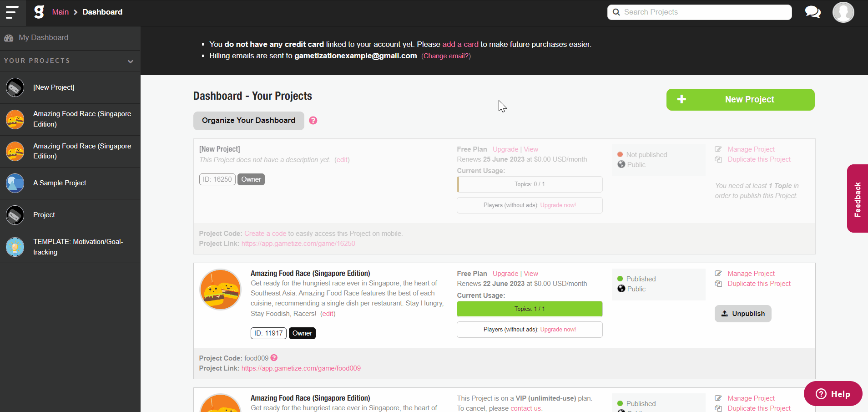This screenshot has height=412, width=868.
Task: Click Upgrade link for project 11917 plan
Action: click(505, 274)
